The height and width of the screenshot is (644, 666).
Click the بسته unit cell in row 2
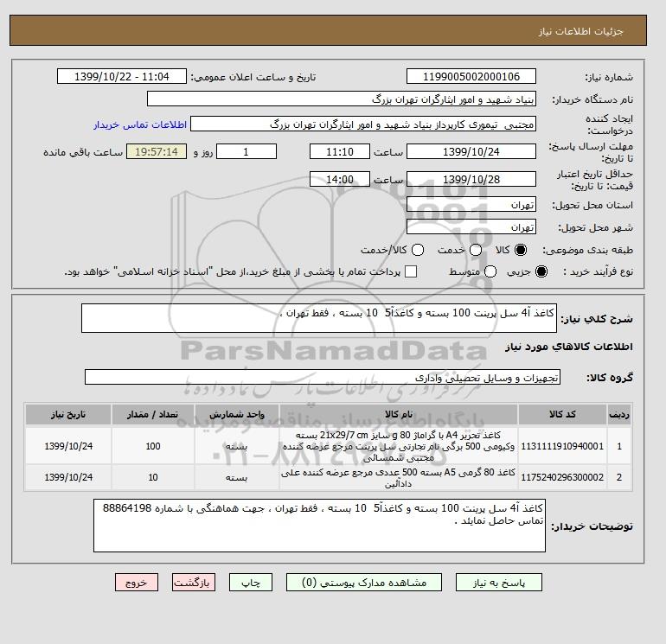click(x=237, y=477)
